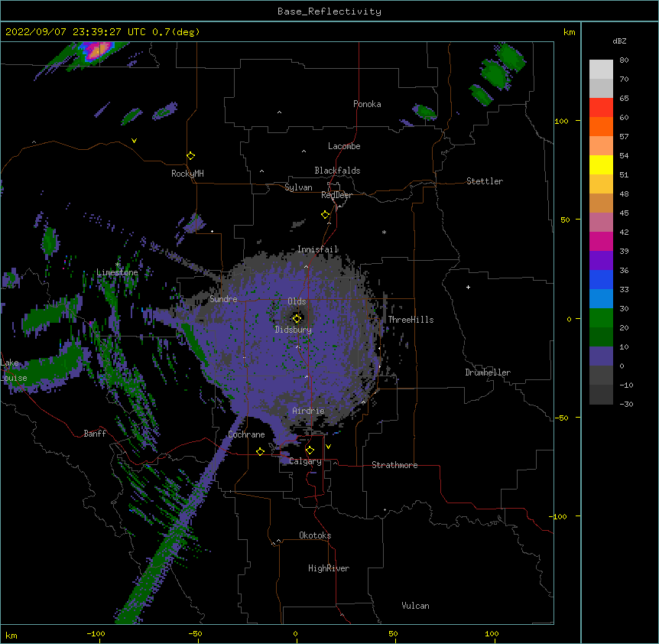
Task: Select the Okotoks label
Action: click(x=315, y=535)
